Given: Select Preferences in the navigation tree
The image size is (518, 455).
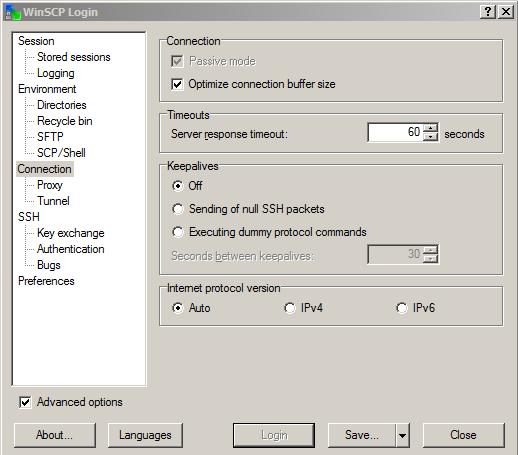Looking at the screenshot, I should click(46, 281).
